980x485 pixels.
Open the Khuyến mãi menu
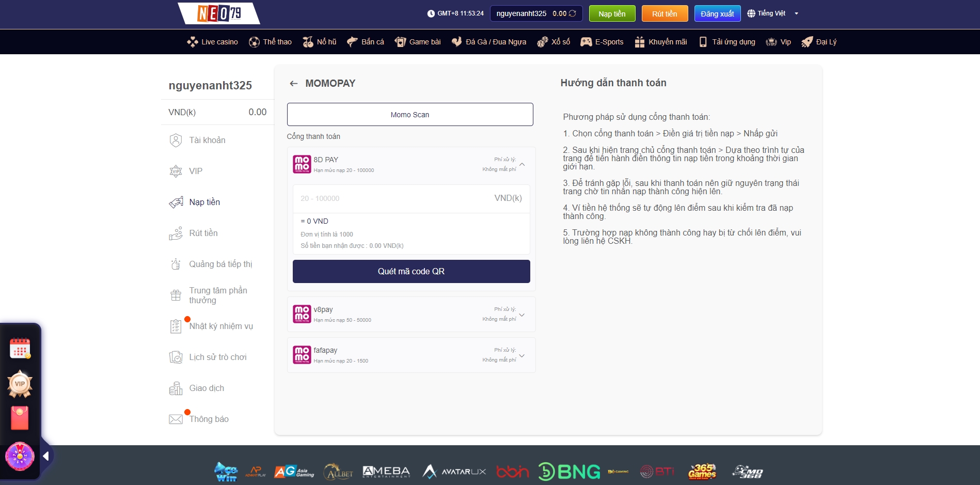[x=661, y=42]
